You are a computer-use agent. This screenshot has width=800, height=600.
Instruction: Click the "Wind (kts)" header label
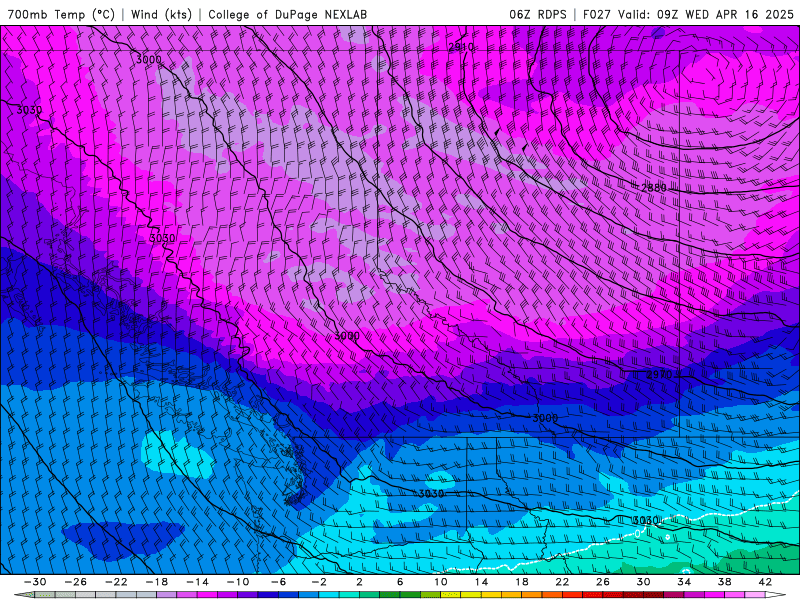161,14
